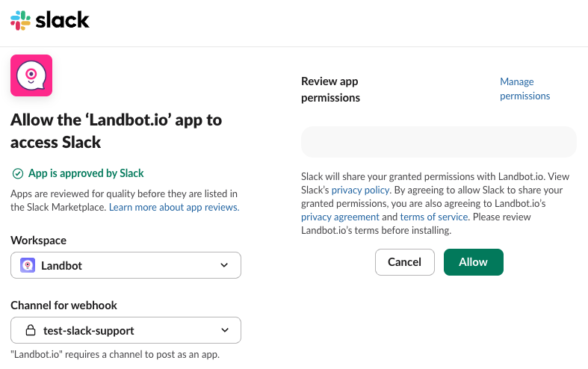
Task: Expand the Workspace dropdown chevron
Action: 225,265
